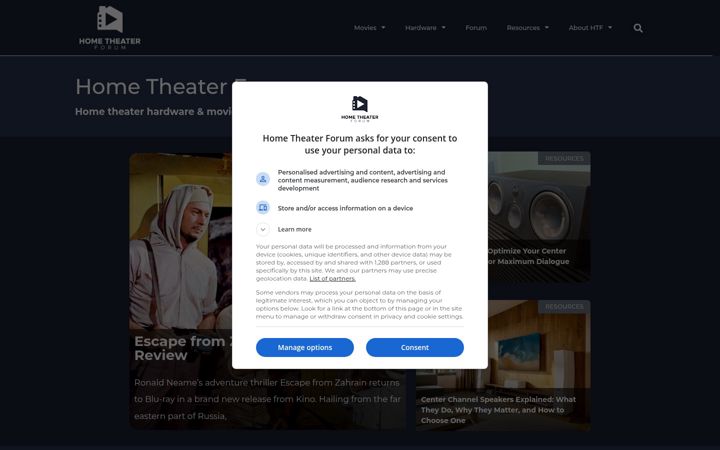Click the 'Store and/or access information on a device' text

(345, 208)
